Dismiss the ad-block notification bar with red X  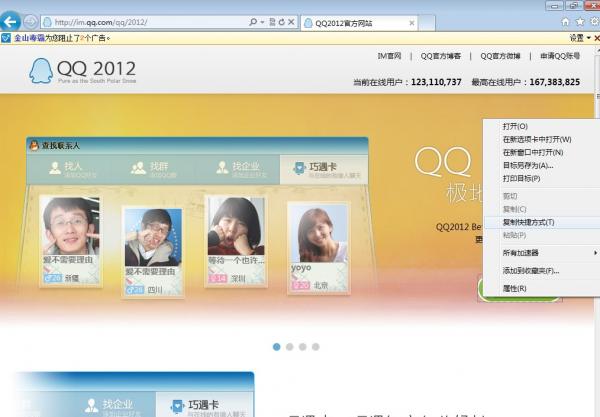pos(597,38)
